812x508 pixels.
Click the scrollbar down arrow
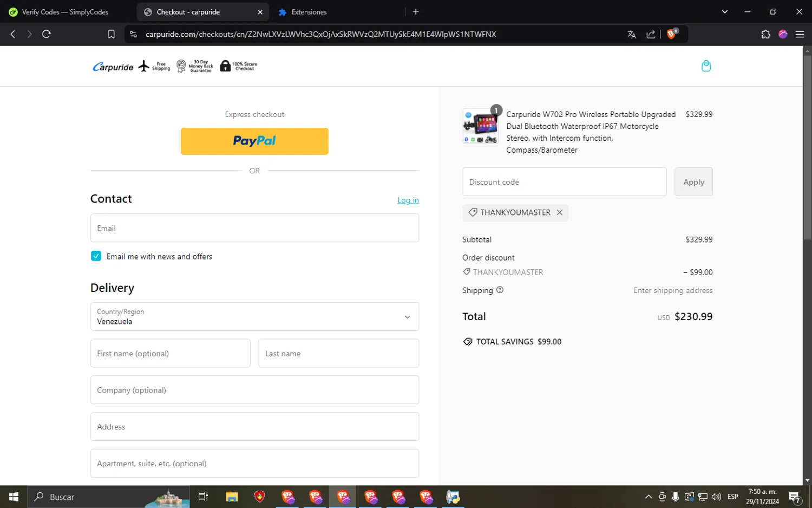(807, 480)
